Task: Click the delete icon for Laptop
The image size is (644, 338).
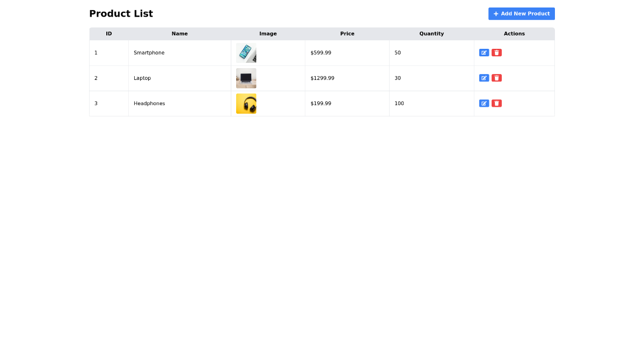Action: coord(496,78)
